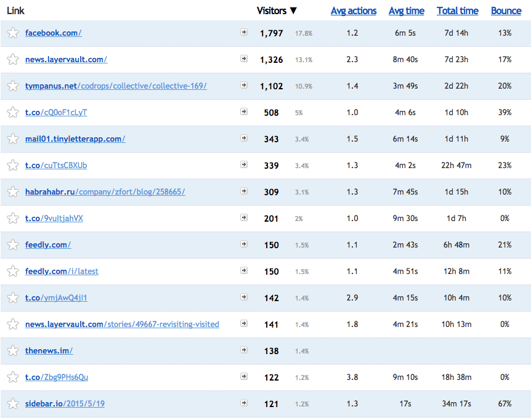The image size is (531, 420).
Task: Open arrow icon for habrahabr.ru row
Action: coord(244,191)
